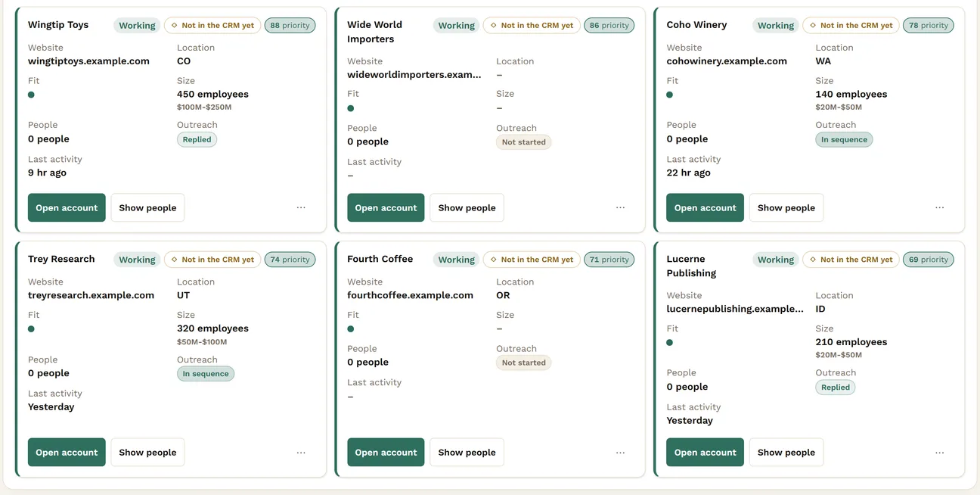Click Wide World Importers 'Not in the CRM yet' badge
Screen dimensions: 980x495
coord(532,25)
